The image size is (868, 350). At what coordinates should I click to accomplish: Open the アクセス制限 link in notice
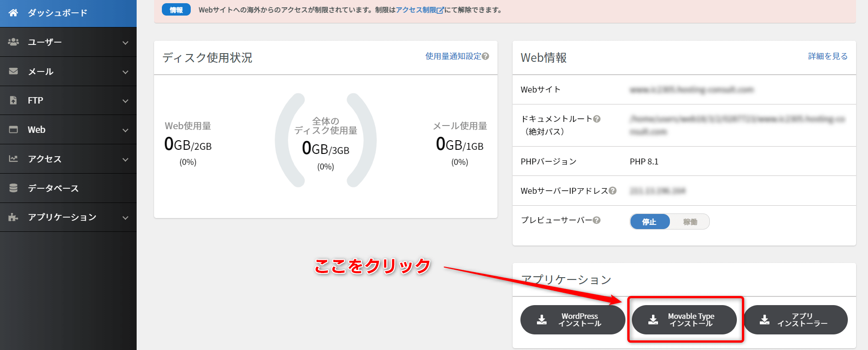pos(416,10)
